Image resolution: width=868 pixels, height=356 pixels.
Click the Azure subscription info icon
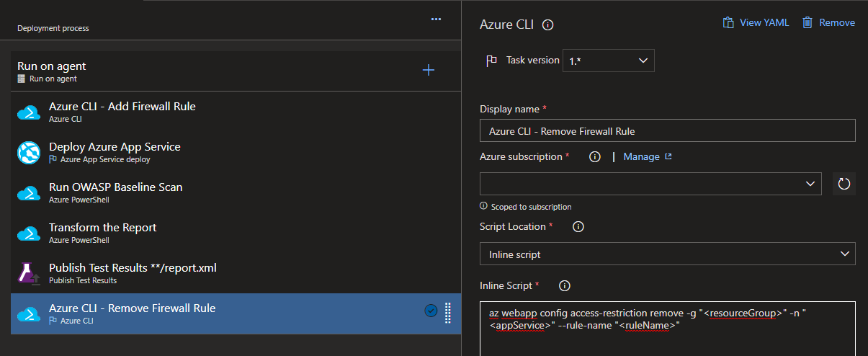(595, 156)
